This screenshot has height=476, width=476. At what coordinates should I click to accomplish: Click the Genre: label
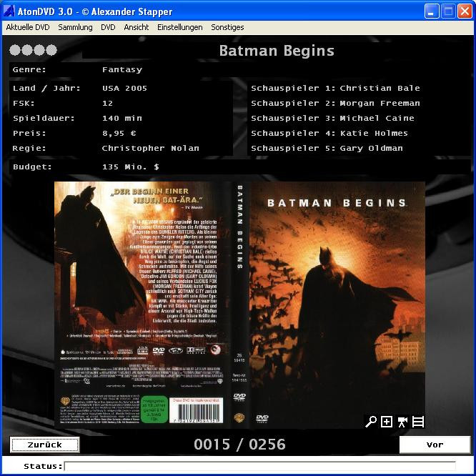click(29, 70)
